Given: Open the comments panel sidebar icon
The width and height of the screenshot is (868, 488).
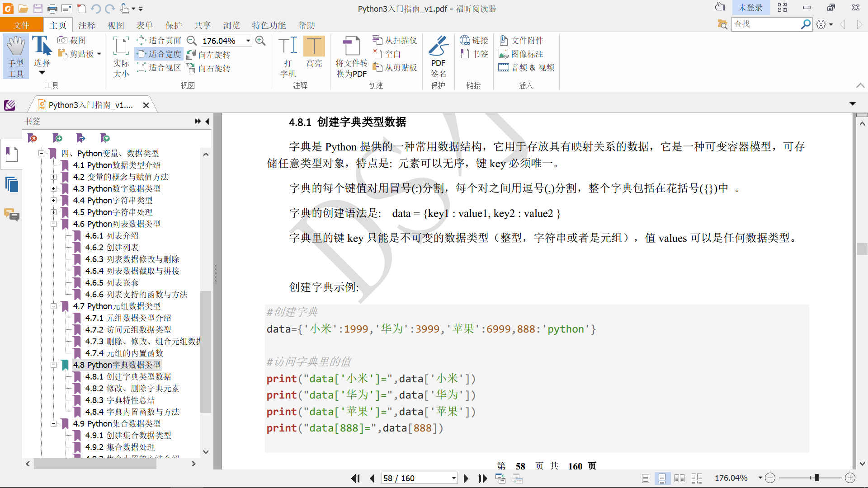Looking at the screenshot, I should click(x=11, y=215).
